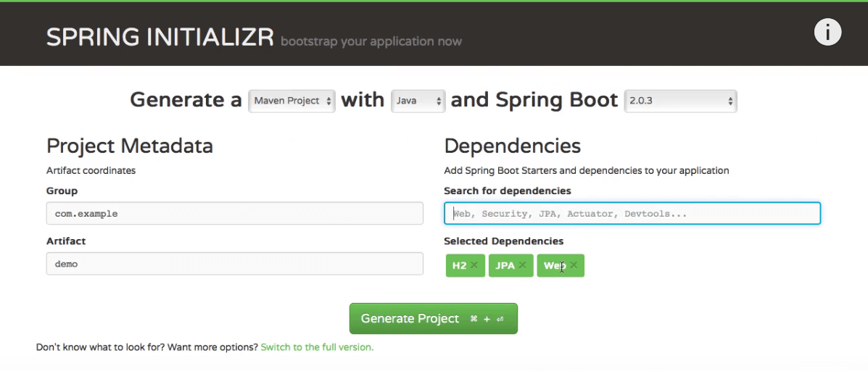Remove the JPA dependency via its X
The image size is (868, 371).
pos(522,265)
